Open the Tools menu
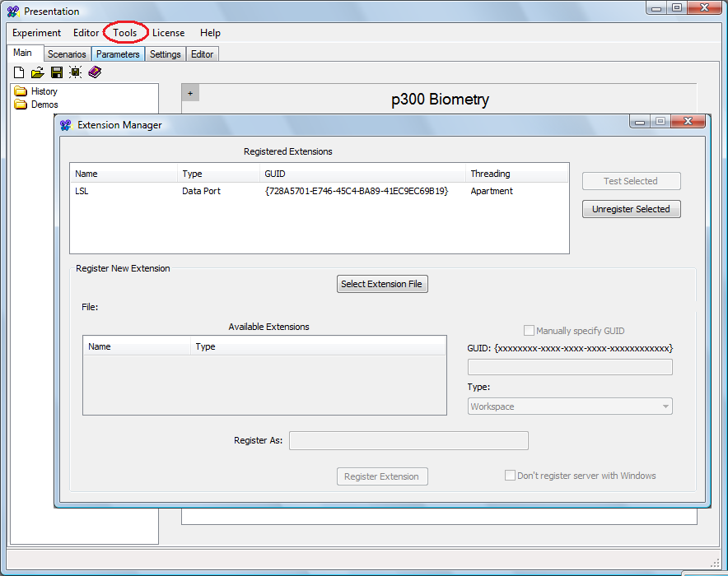 tap(125, 33)
